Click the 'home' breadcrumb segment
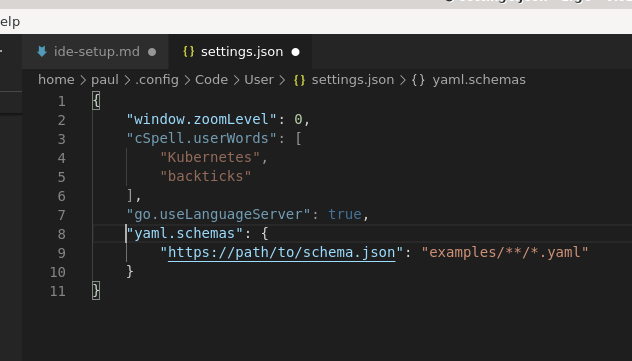Image resolution: width=632 pixels, height=361 pixels. (56, 80)
